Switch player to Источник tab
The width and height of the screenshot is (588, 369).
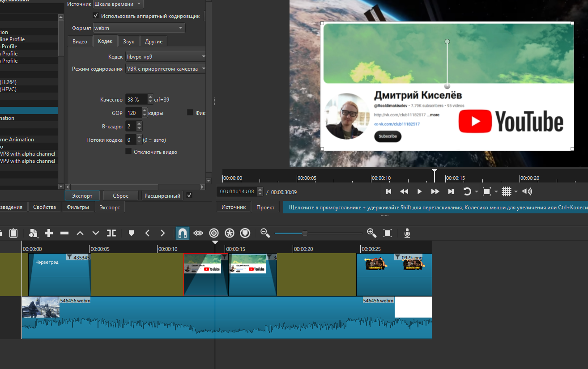[234, 207]
